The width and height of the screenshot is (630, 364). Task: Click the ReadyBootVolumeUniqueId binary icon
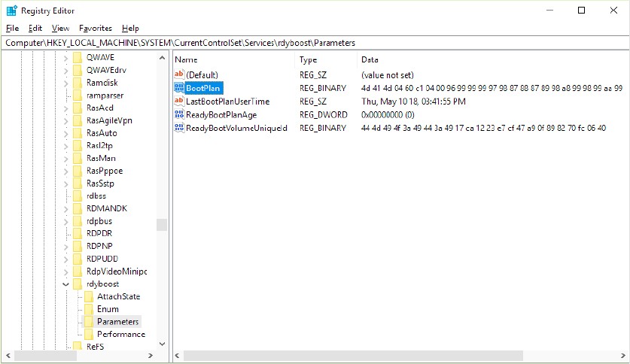tap(179, 128)
